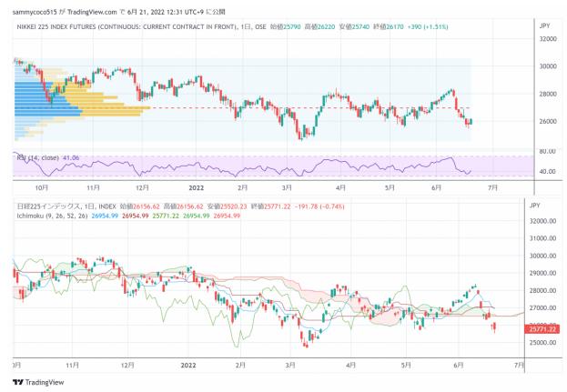Select the RSI (14, close) indicator label
This screenshot has width=567, height=392.
pos(37,158)
